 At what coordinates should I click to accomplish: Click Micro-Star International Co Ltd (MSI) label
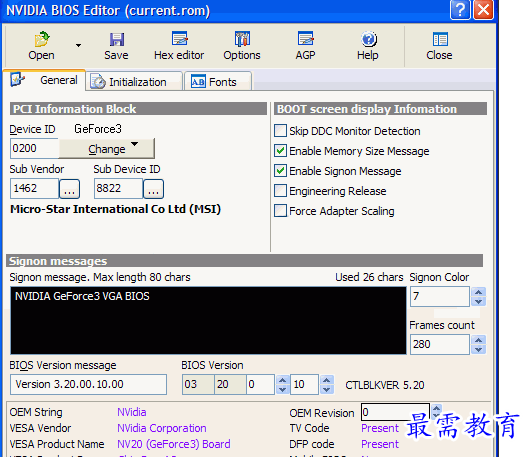[x=116, y=209]
